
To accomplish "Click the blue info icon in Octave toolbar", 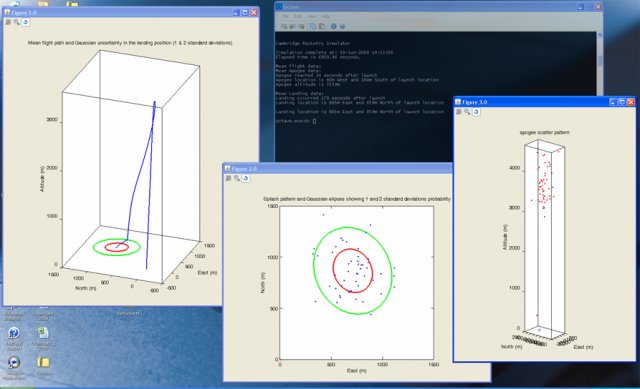I will point(333,27).
